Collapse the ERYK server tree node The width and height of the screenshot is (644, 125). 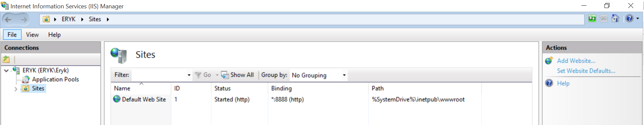pos(6,71)
